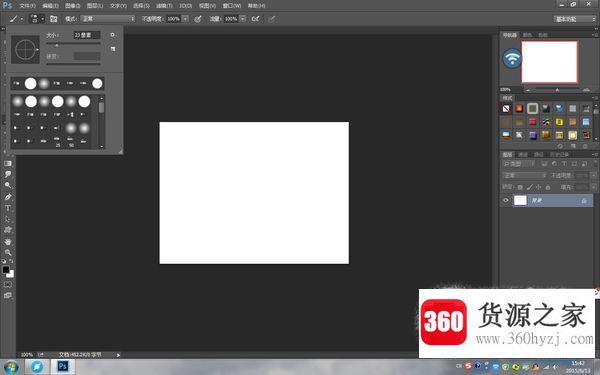Select the Pen tool
The image size is (600, 375).
[8, 197]
